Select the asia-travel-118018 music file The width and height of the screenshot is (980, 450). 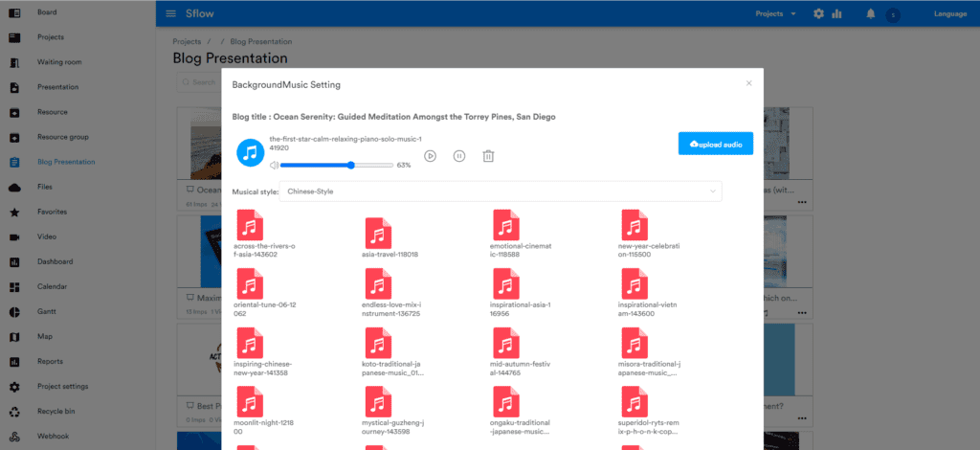tap(377, 232)
